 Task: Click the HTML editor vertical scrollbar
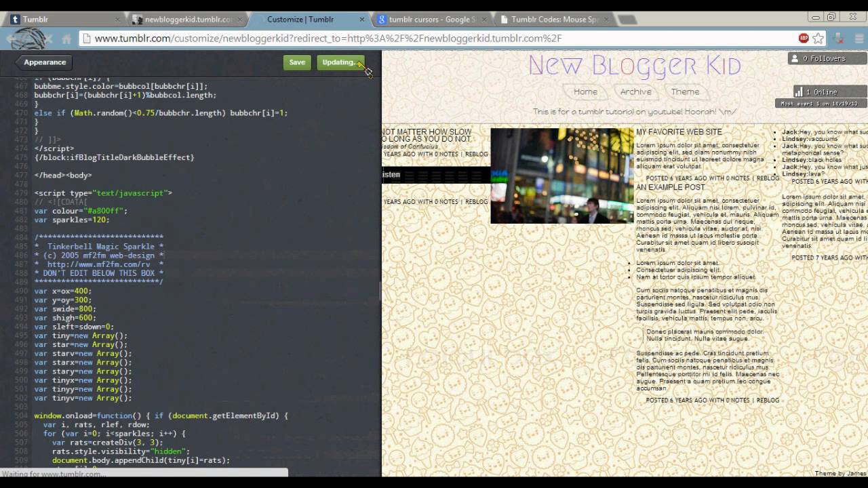tap(380, 290)
